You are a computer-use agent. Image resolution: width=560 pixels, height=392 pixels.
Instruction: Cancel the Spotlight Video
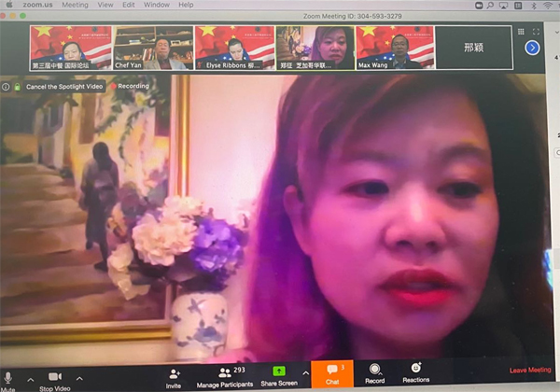pyautogui.click(x=64, y=87)
